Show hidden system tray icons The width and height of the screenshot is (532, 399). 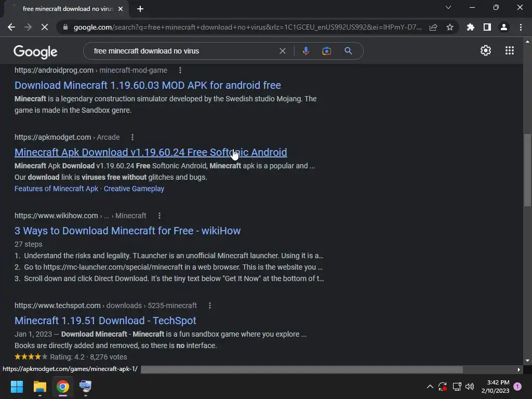coord(430,387)
